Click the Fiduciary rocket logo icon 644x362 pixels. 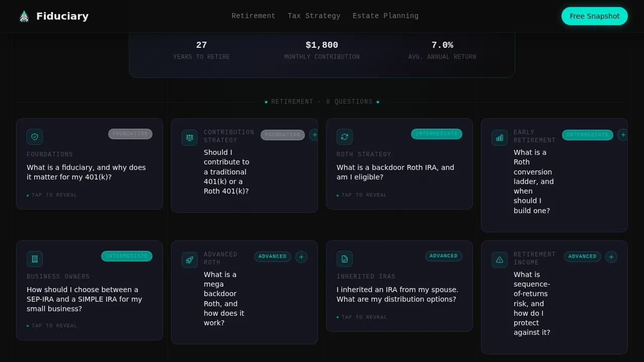pos(24,16)
